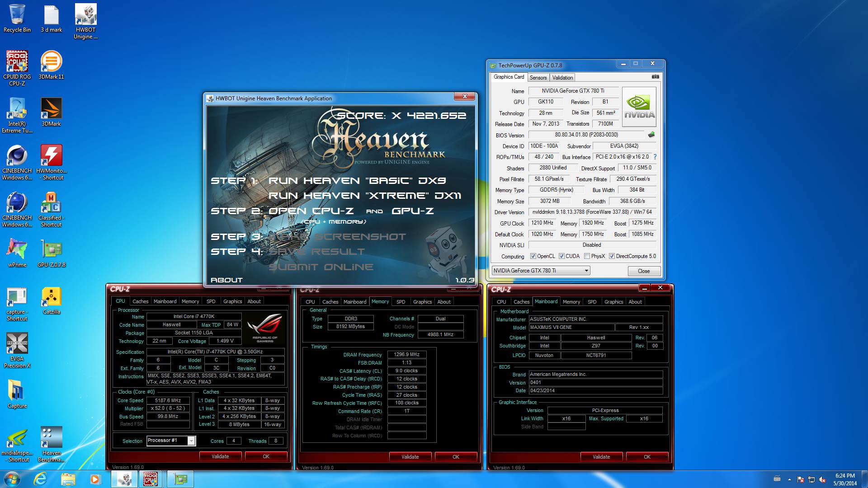Image resolution: width=868 pixels, height=488 pixels.
Task: Open the Recycle Bin desktop icon
Action: click(17, 18)
